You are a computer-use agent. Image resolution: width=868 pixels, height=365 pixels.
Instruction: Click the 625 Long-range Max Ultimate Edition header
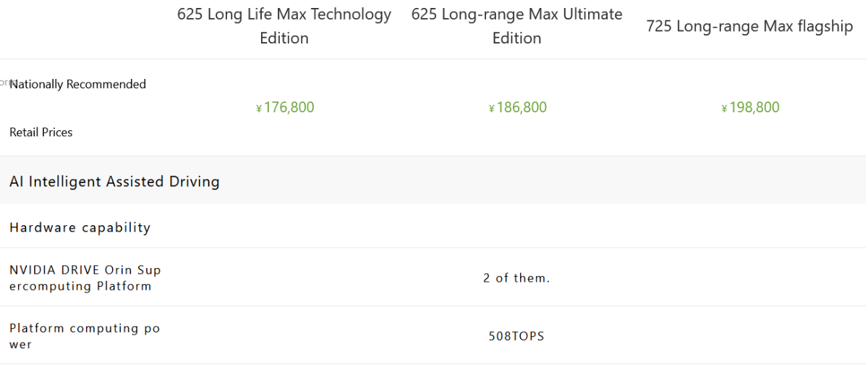pyautogui.click(x=516, y=26)
